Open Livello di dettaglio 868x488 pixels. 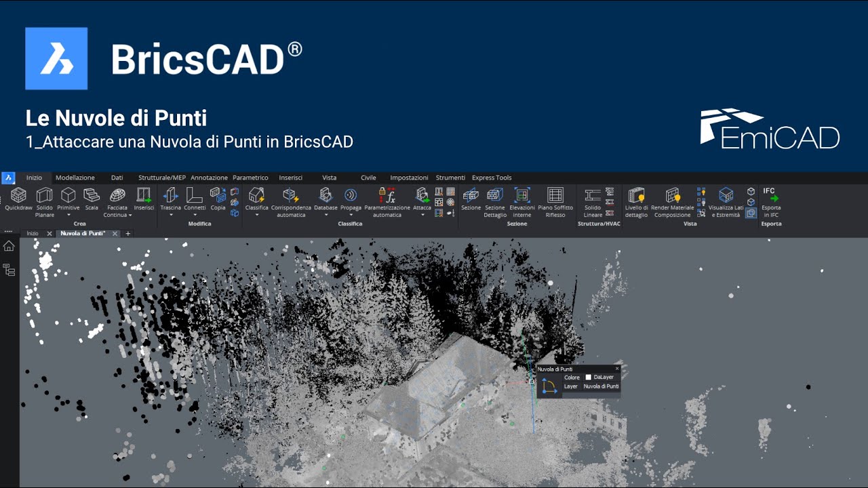[636, 202]
